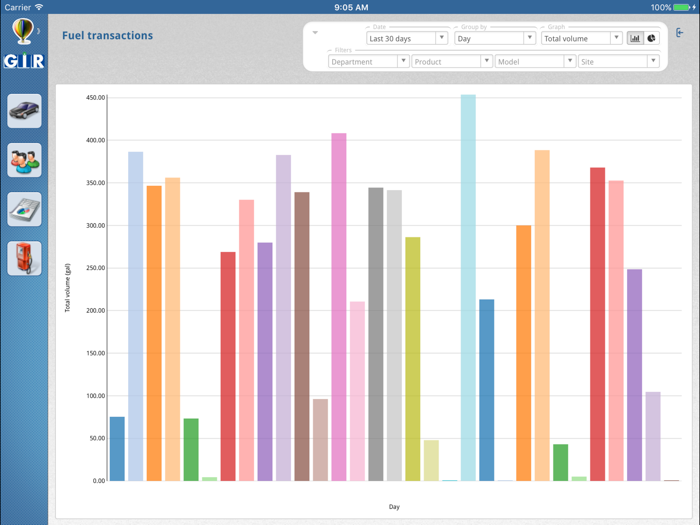
Task: Open the Model filter dropdown
Action: pyautogui.click(x=535, y=62)
